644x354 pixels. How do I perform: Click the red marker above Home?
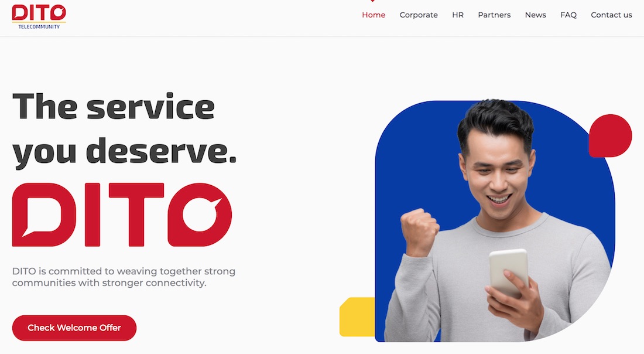coord(372,1)
